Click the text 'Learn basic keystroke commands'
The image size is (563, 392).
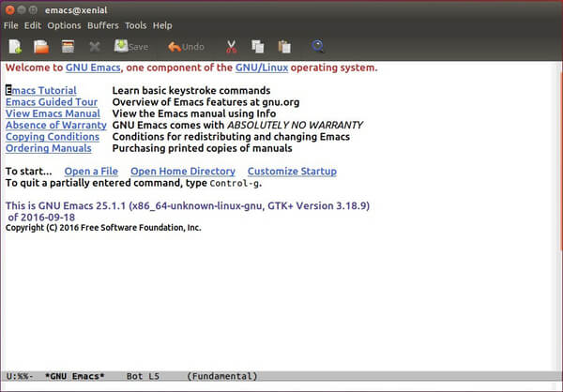coord(191,90)
